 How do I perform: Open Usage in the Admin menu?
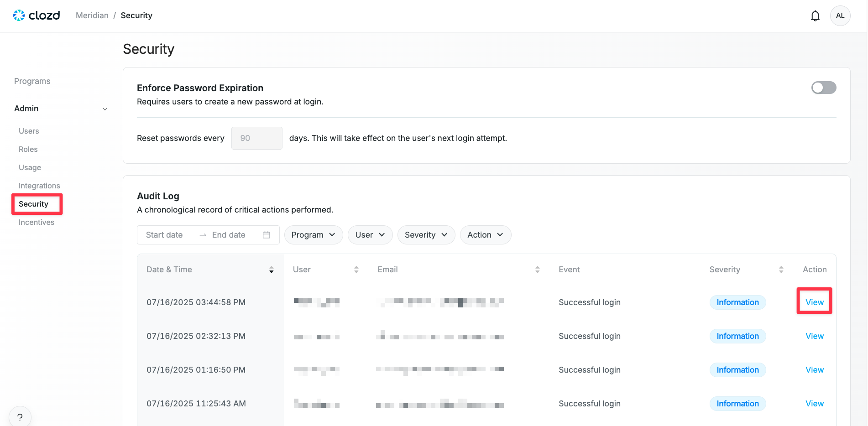30,167
